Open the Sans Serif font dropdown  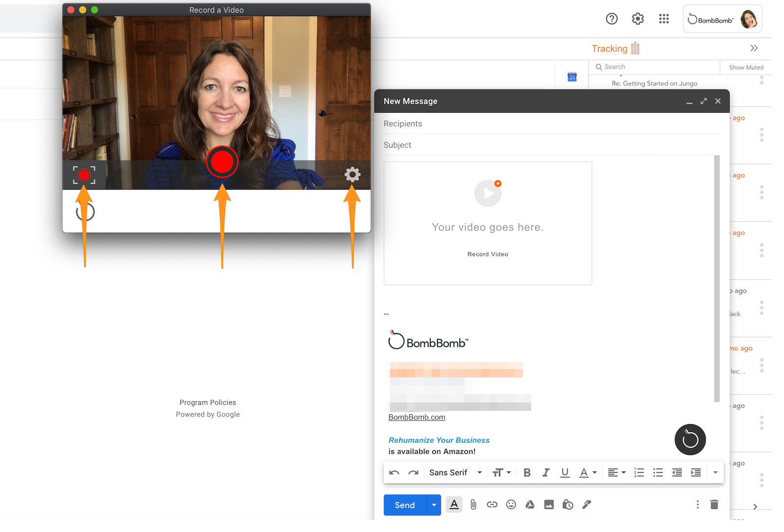(455, 473)
